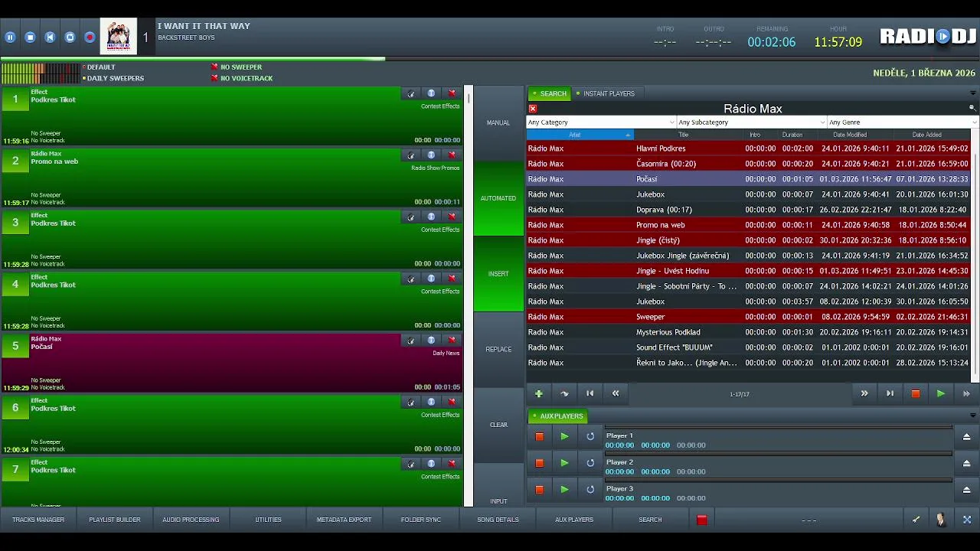Open the options wrench icon in bottom bar
The image size is (980, 551).
[916, 520]
